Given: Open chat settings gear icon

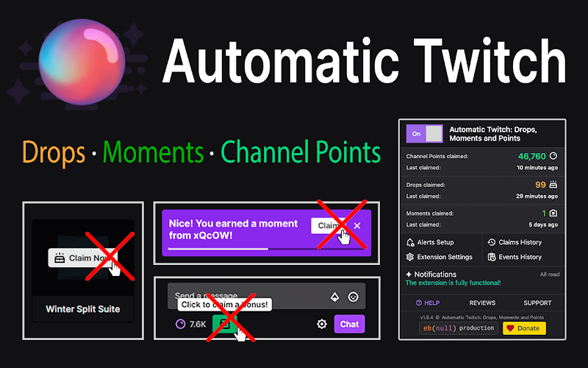Looking at the screenshot, I should pyautogui.click(x=322, y=324).
